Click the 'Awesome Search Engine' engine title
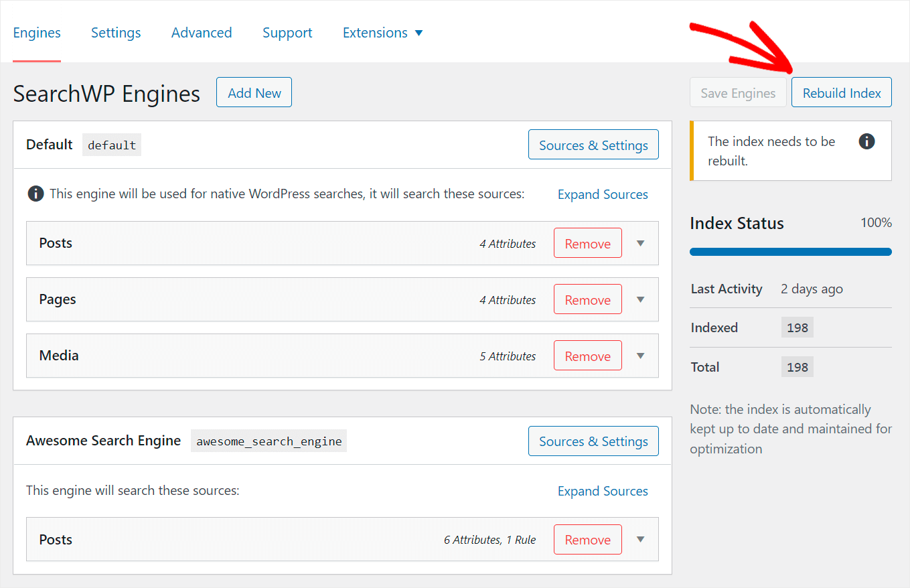 (x=103, y=441)
